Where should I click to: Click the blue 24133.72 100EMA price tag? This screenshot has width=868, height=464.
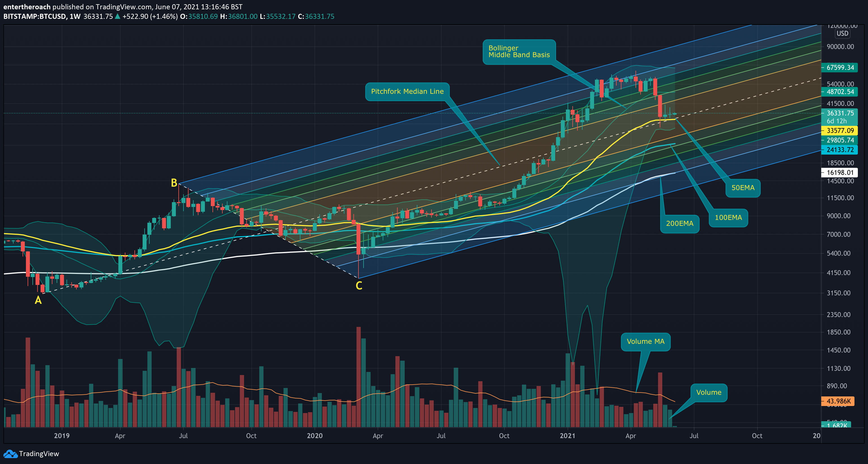pos(840,150)
